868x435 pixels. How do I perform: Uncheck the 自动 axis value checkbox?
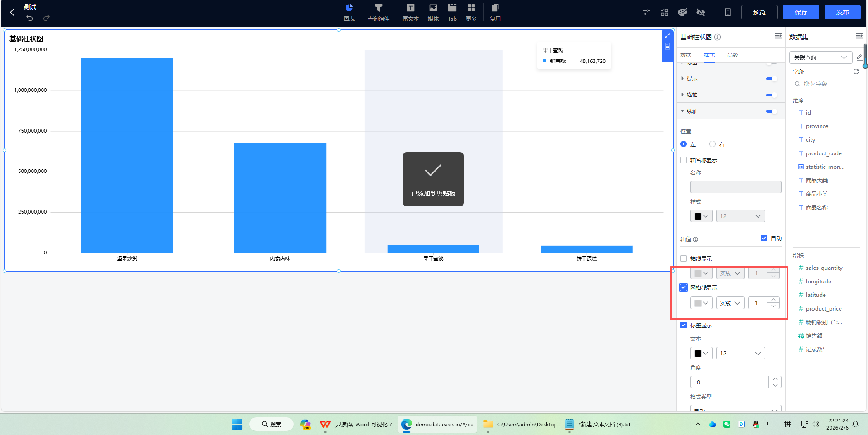pos(764,238)
